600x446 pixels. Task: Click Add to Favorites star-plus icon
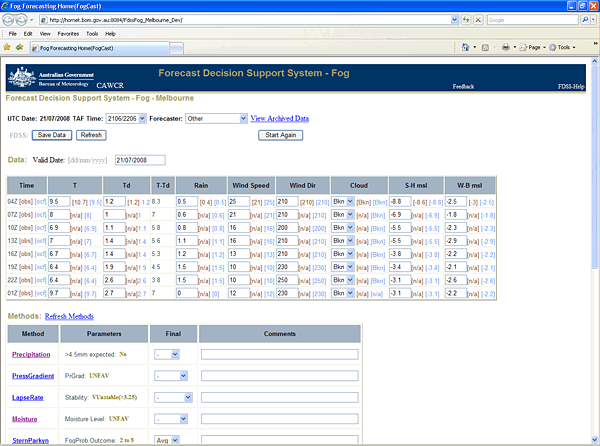[x=19, y=47]
